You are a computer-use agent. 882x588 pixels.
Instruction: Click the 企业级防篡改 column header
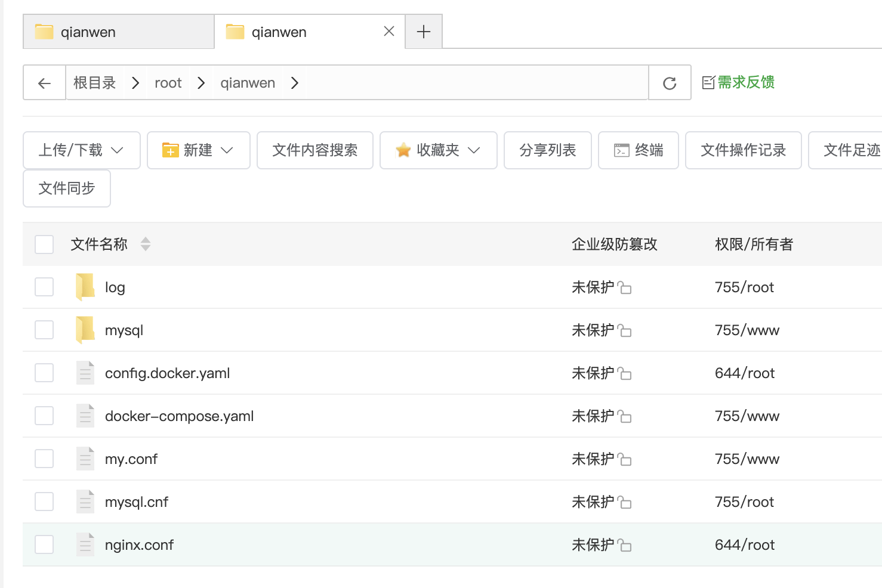point(615,244)
